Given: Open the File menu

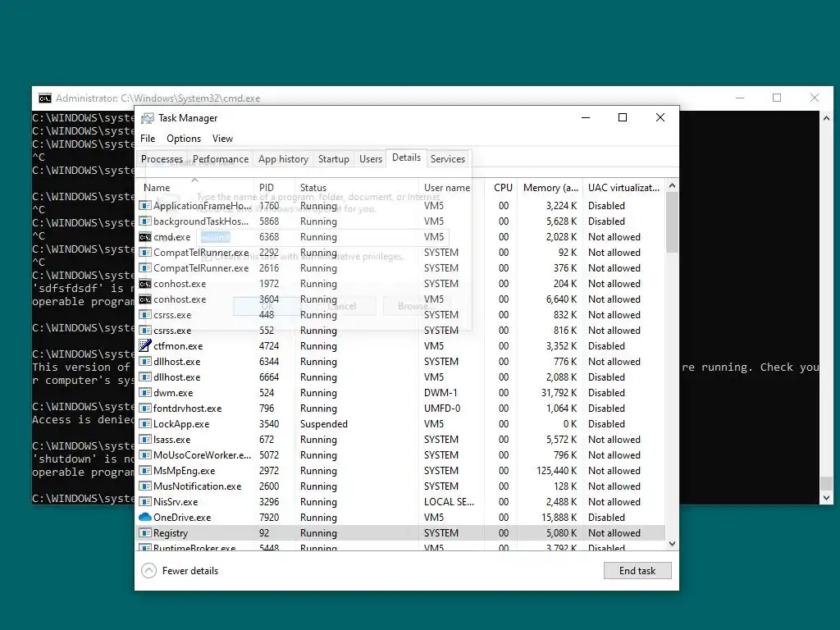Looking at the screenshot, I should pyautogui.click(x=148, y=138).
